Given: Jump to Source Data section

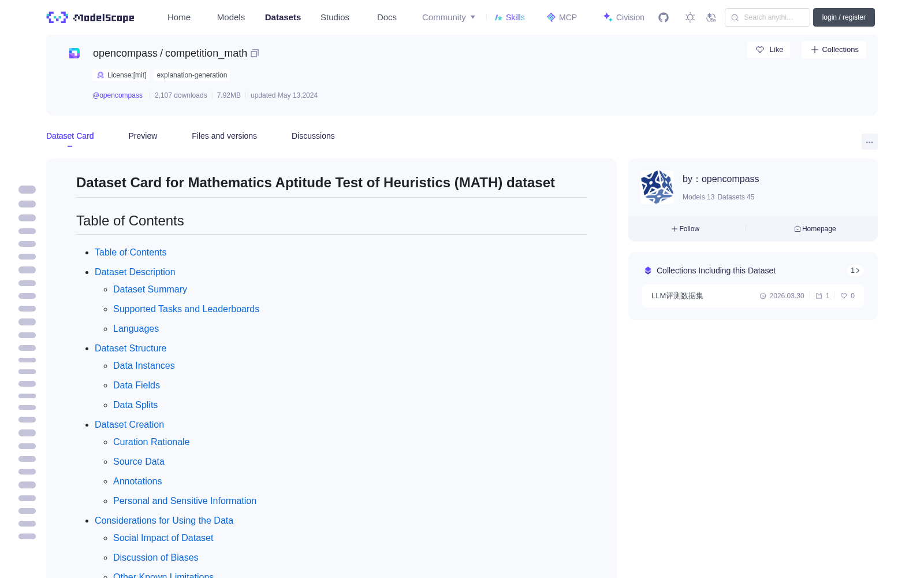Looking at the screenshot, I should click(139, 462).
